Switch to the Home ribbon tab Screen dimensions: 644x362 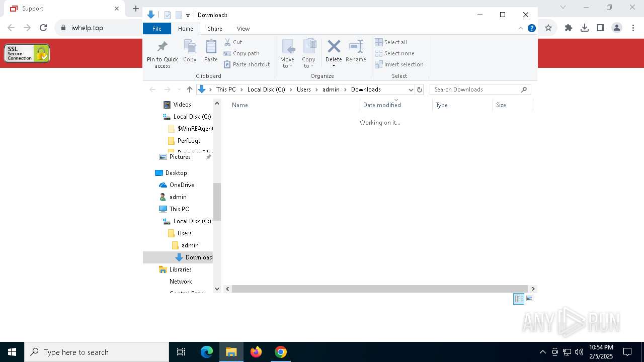pos(185,29)
